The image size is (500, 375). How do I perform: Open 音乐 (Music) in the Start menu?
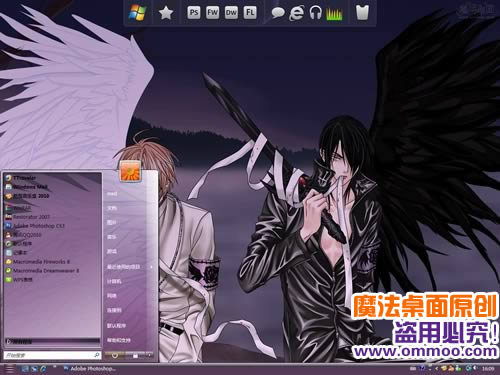112,237
